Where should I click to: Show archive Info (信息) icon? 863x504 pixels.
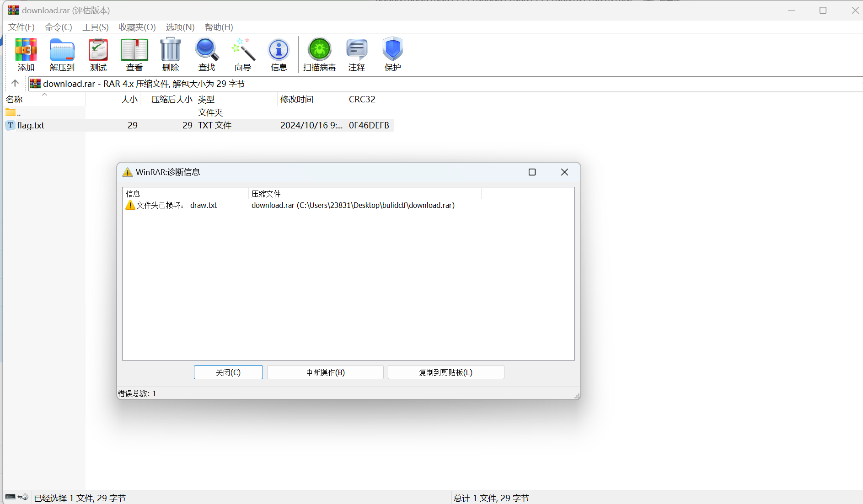(x=279, y=54)
